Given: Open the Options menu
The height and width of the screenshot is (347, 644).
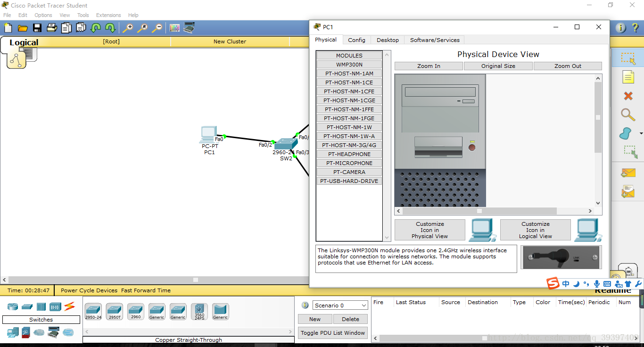Looking at the screenshot, I should point(43,15).
